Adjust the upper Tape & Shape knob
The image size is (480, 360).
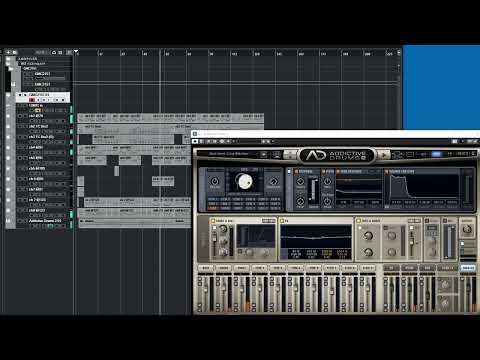pos(368,236)
